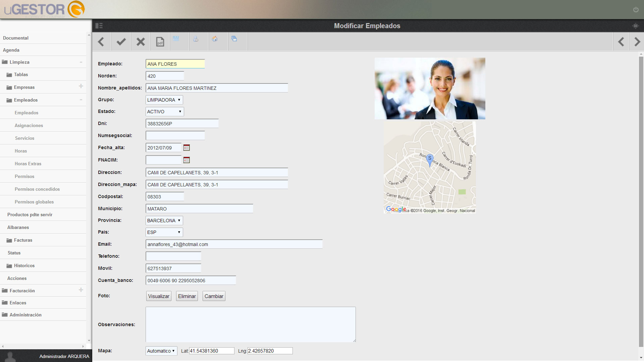The height and width of the screenshot is (362, 644).
Task: Open the user-with-clock toolbar icon
Action: (196, 39)
